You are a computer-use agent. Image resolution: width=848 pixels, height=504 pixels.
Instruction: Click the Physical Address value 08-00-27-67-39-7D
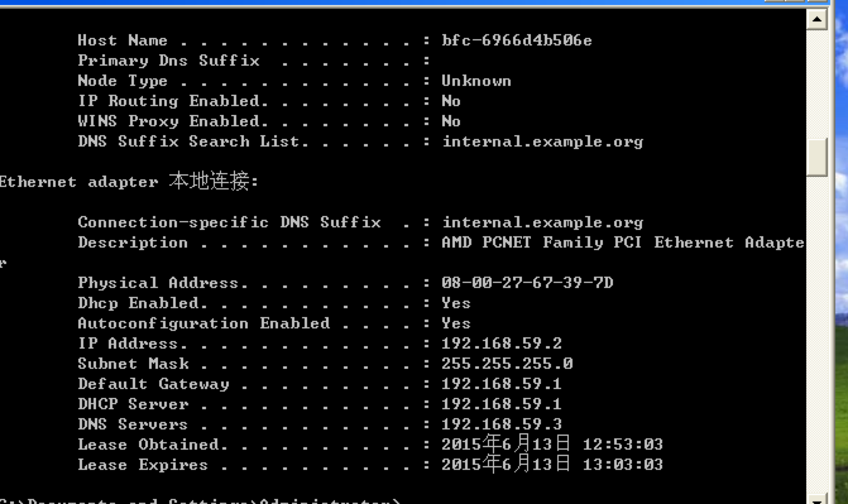tap(527, 283)
